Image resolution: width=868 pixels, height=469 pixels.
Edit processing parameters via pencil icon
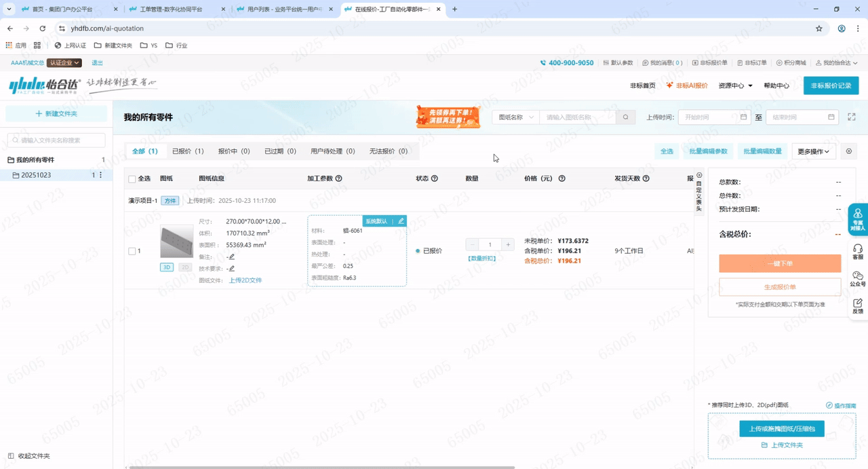tap(401, 221)
